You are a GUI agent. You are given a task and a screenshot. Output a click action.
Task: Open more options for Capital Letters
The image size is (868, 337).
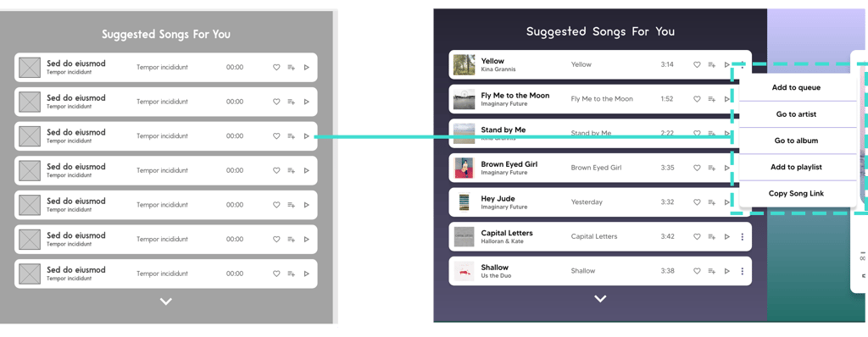(743, 237)
